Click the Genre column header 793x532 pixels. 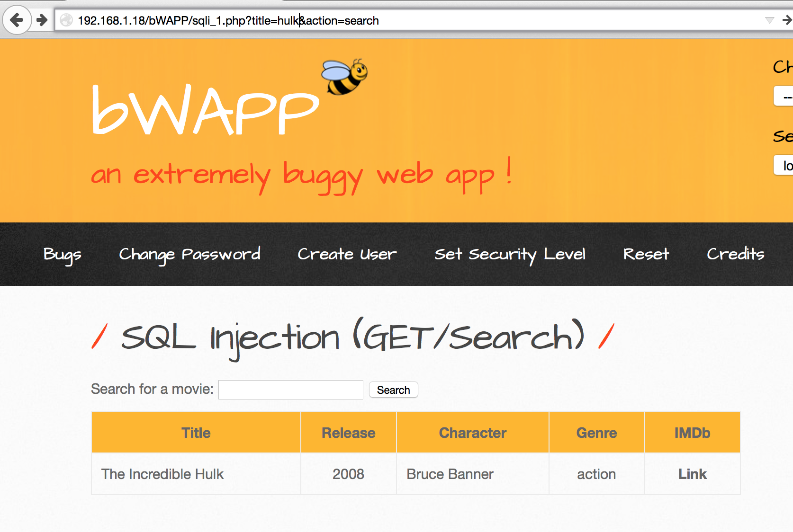[597, 433]
